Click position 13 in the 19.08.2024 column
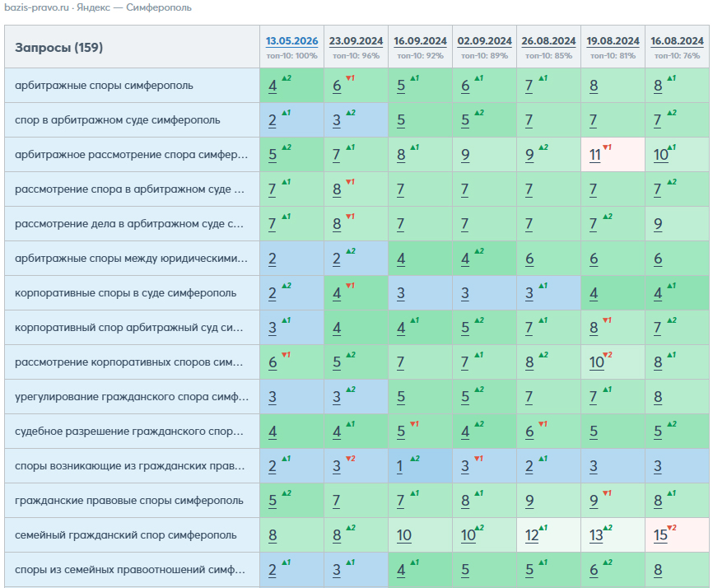The width and height of the screenshot is (713, 588). pos(596,535)
